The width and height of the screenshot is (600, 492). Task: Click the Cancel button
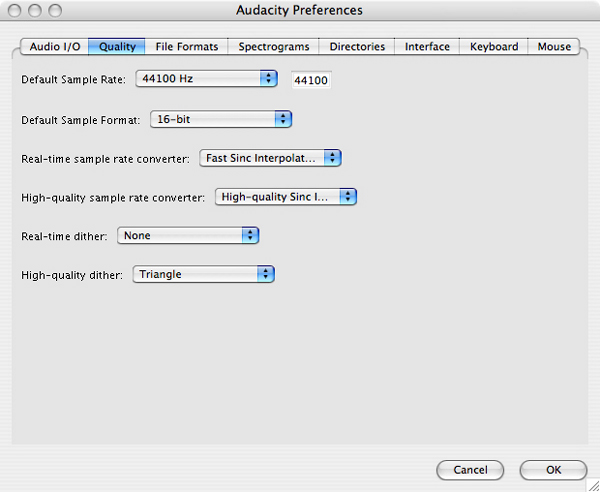pyautogui.click(x=470, y=470)
